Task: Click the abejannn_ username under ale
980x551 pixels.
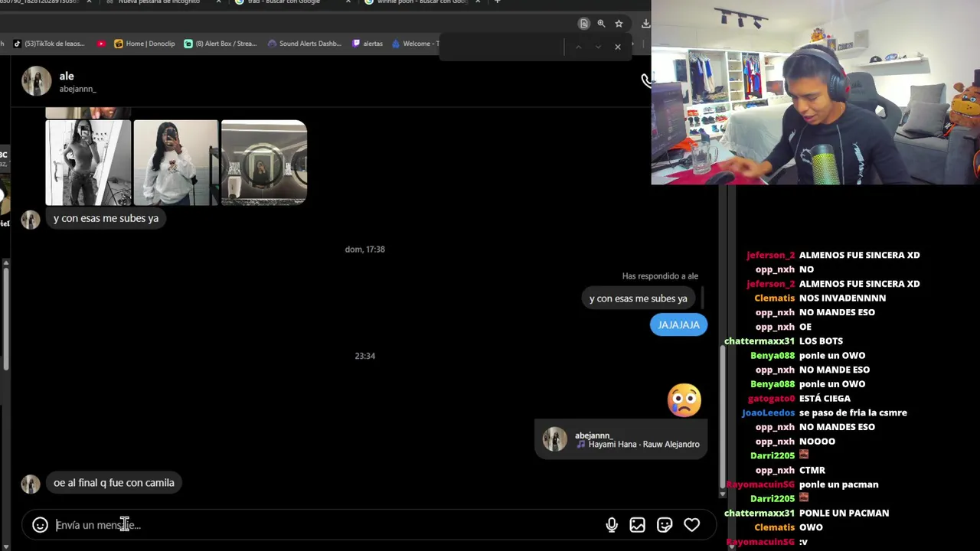Action: tap(77, 89)
